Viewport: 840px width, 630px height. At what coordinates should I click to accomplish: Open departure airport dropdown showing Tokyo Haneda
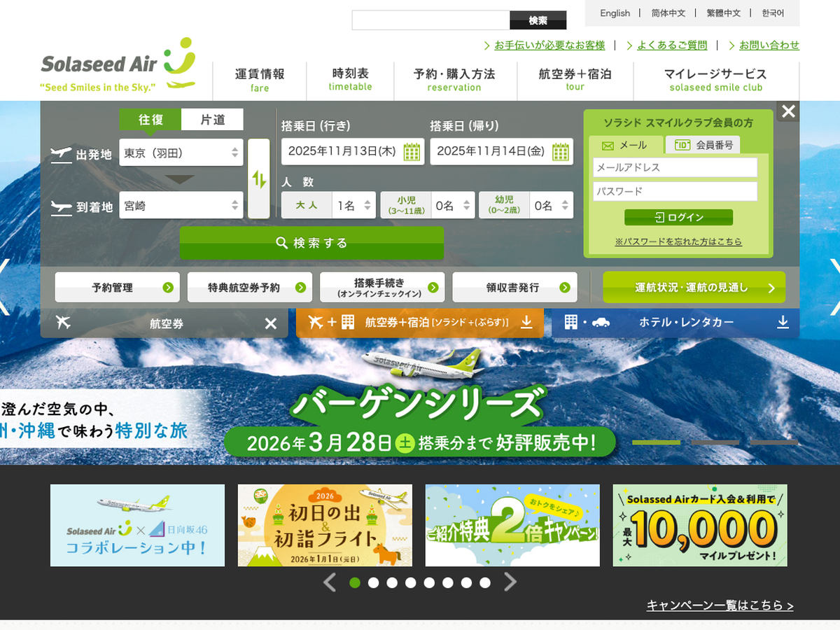pyautogui.click(x=181, y=153)
